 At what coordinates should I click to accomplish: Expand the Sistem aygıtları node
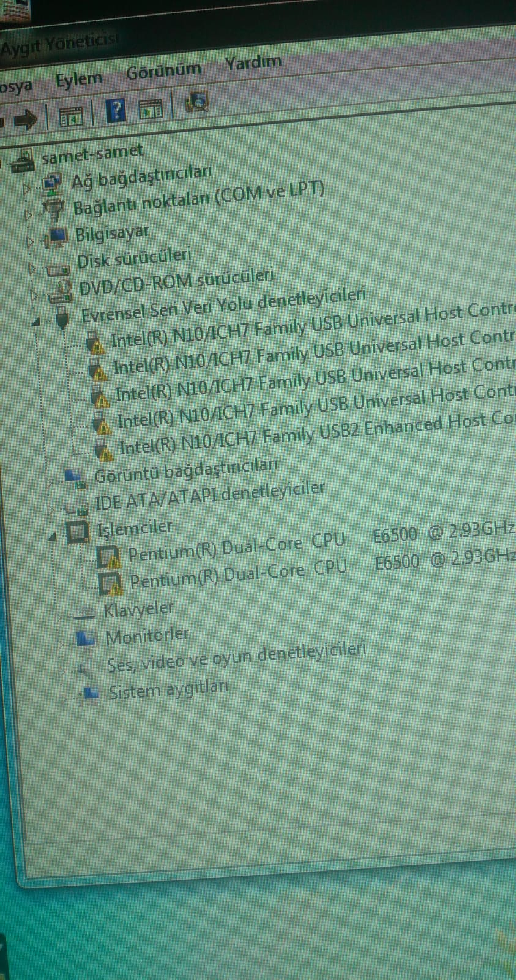point(64,698)
